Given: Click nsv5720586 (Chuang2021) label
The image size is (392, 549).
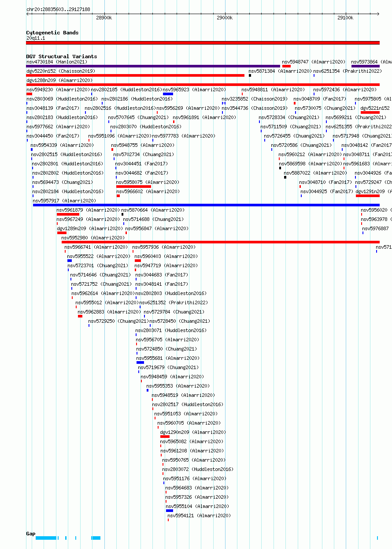Looking at the screenshot, I should click(301, 145).
